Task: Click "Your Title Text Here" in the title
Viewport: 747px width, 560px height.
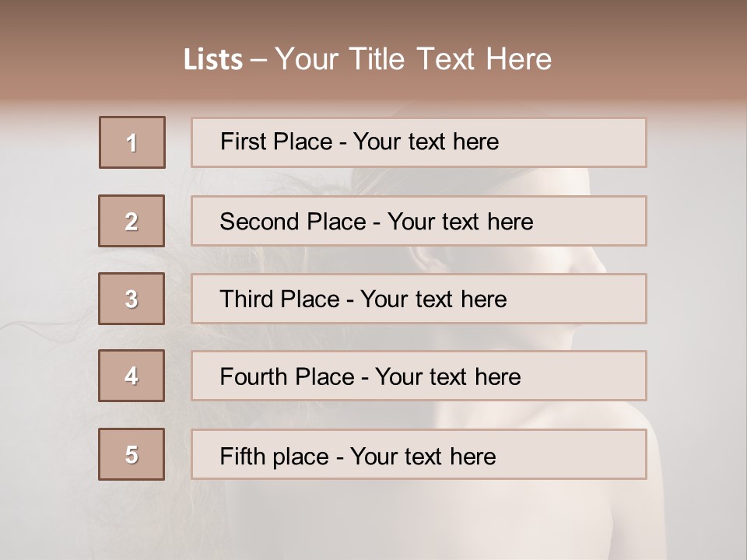Action: coord(413,59)
